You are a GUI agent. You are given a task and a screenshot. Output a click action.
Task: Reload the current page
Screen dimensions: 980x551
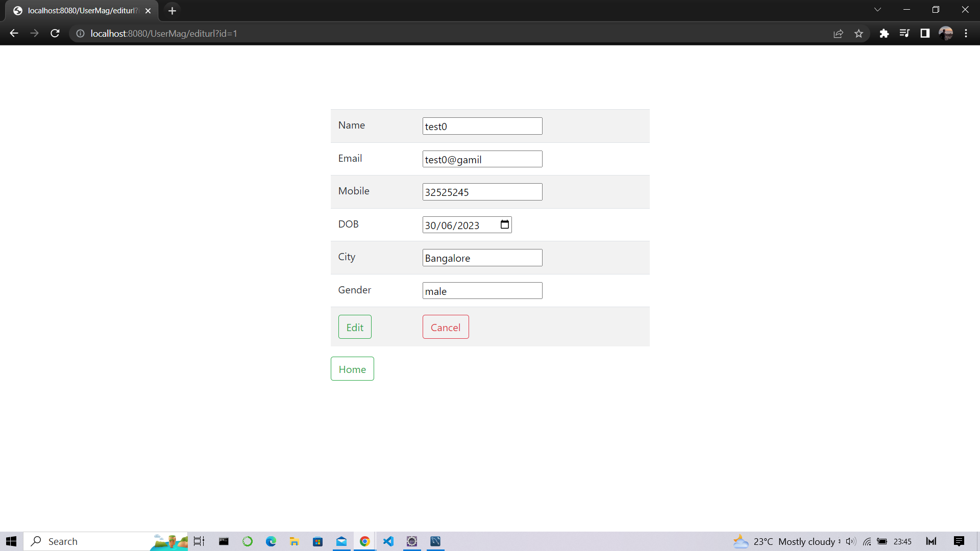[x=55, y=33]
